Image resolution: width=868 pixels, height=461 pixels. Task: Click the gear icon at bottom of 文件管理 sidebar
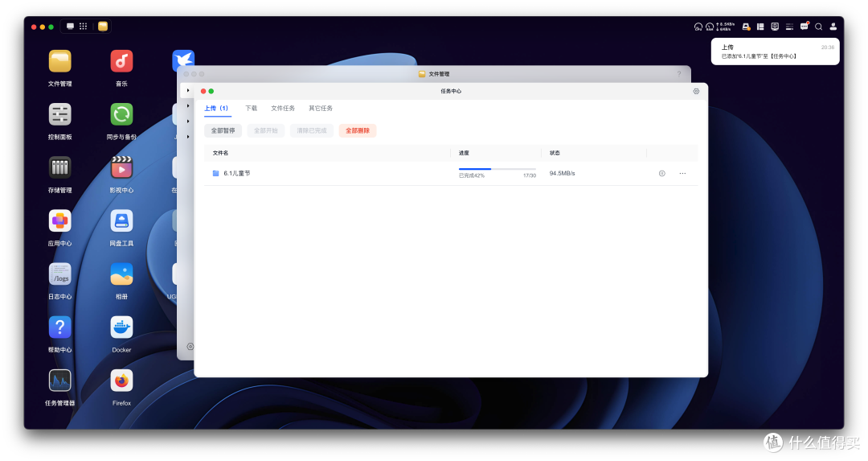pos(190,346)
